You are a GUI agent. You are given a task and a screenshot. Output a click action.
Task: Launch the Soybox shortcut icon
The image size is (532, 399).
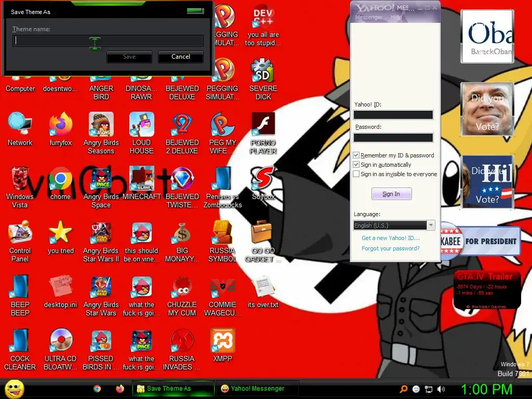[x=263, y=183]
